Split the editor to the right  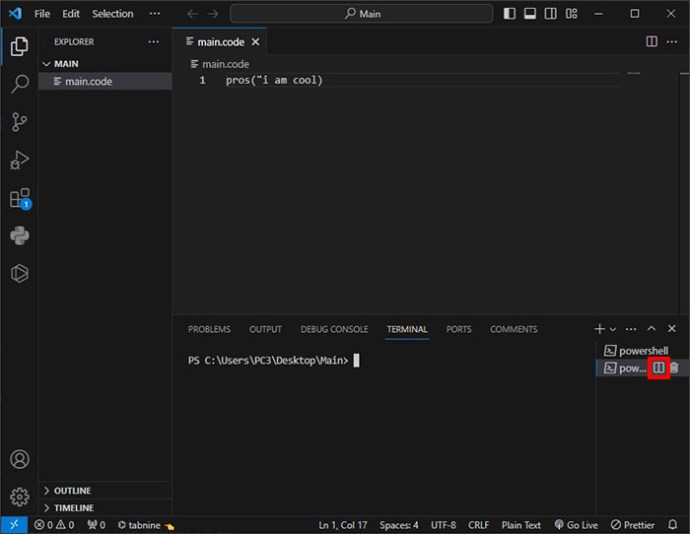tap(652, 41)
